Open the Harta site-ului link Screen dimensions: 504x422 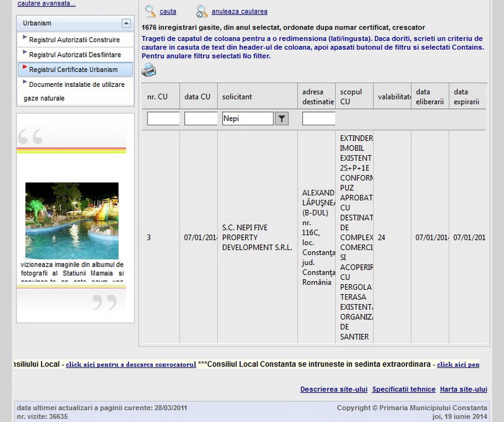pyautogui.click(x=463, y=389)
